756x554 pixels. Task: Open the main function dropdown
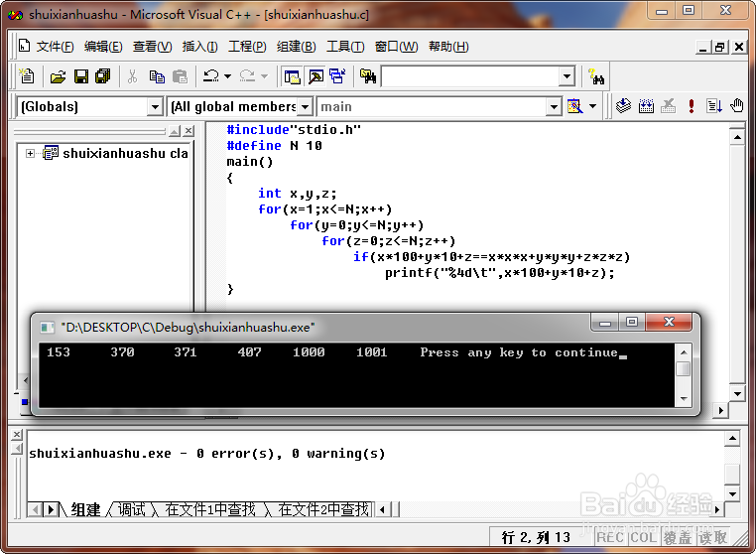554,106
